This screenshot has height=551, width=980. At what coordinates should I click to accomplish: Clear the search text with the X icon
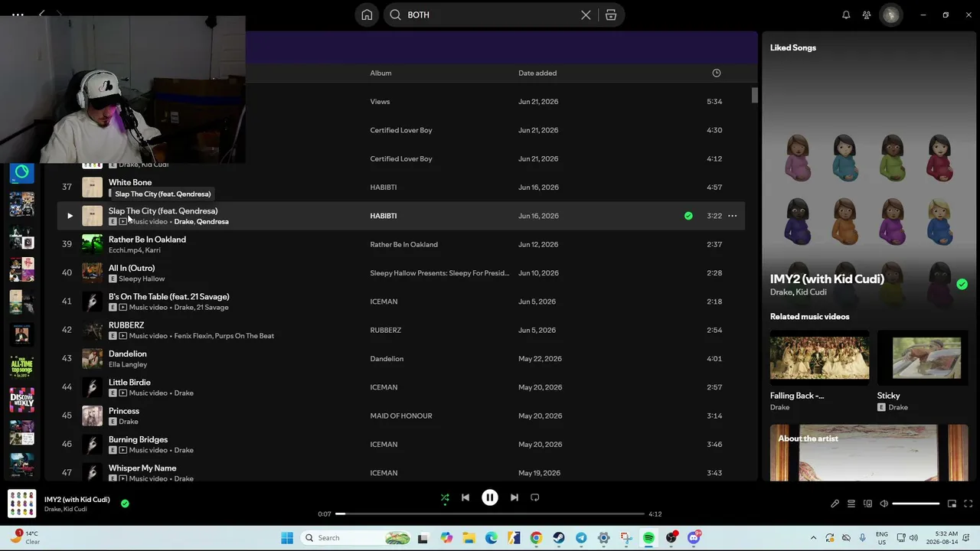coord(586,15)
